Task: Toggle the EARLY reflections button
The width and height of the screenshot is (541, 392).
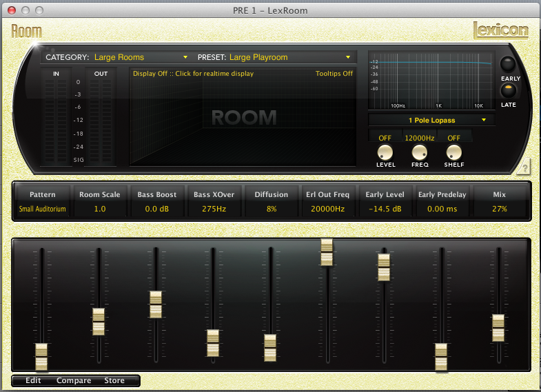Action: 508,64
